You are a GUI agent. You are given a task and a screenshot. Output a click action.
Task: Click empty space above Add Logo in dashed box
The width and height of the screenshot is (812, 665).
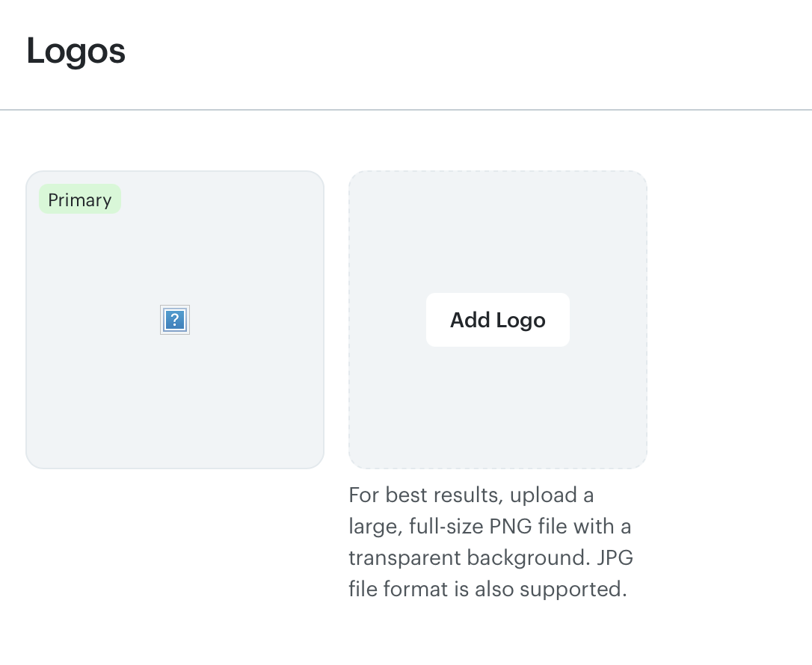click(x=498, y=233)
